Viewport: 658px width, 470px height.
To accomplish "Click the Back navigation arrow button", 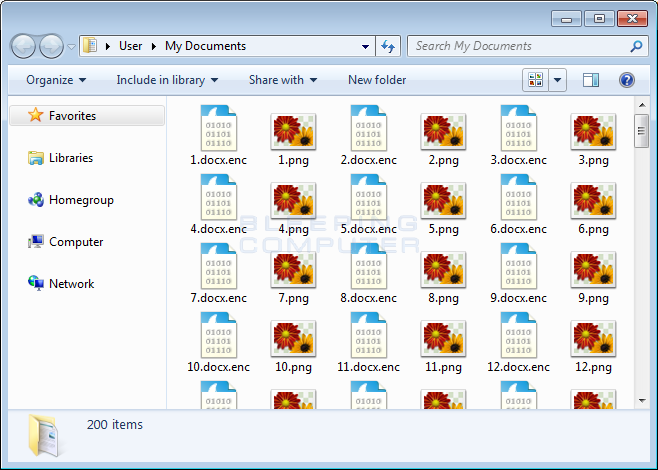I will coord(24,46).
